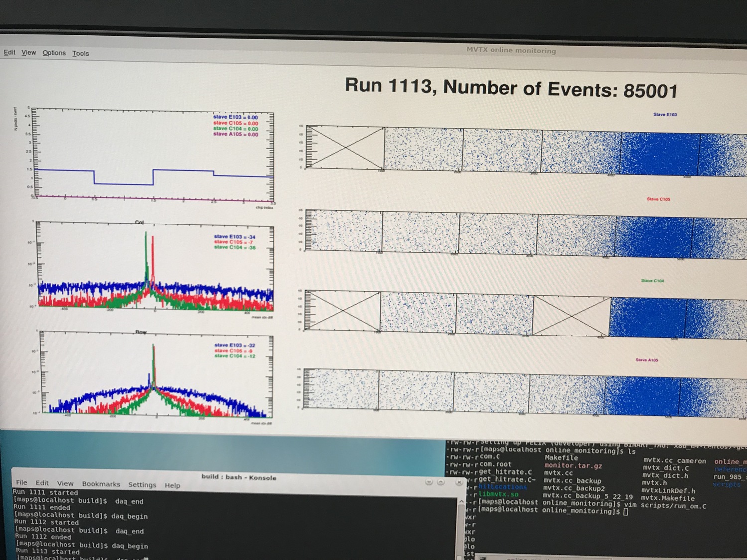Click 'monitor.tar.gz' in the terminal listing
Screen dimensions: 747x560
pyautogui.click(x=573, y=466)
